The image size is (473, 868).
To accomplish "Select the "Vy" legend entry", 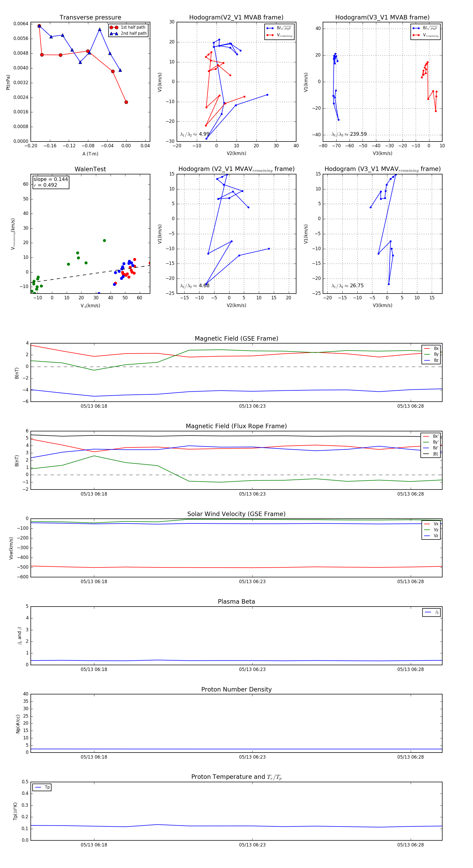I will click(431, 530).
